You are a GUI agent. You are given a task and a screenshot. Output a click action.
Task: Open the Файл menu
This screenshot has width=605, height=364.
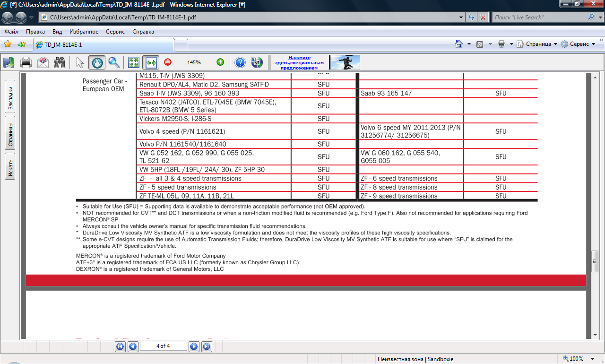12,32
